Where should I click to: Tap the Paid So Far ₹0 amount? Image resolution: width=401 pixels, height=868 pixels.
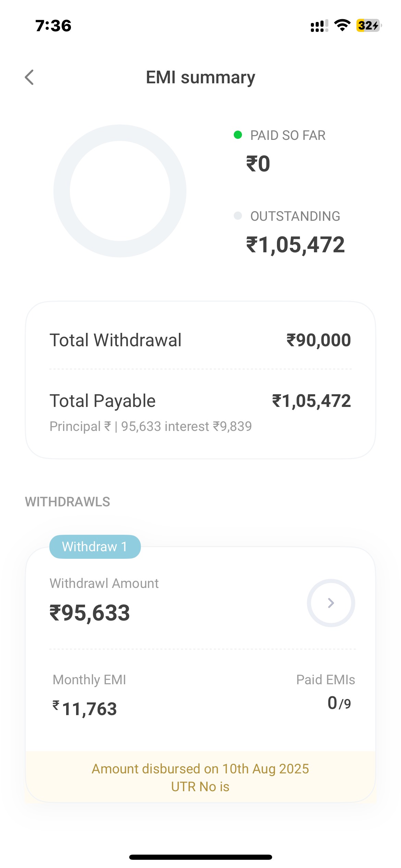click(258, 164)
